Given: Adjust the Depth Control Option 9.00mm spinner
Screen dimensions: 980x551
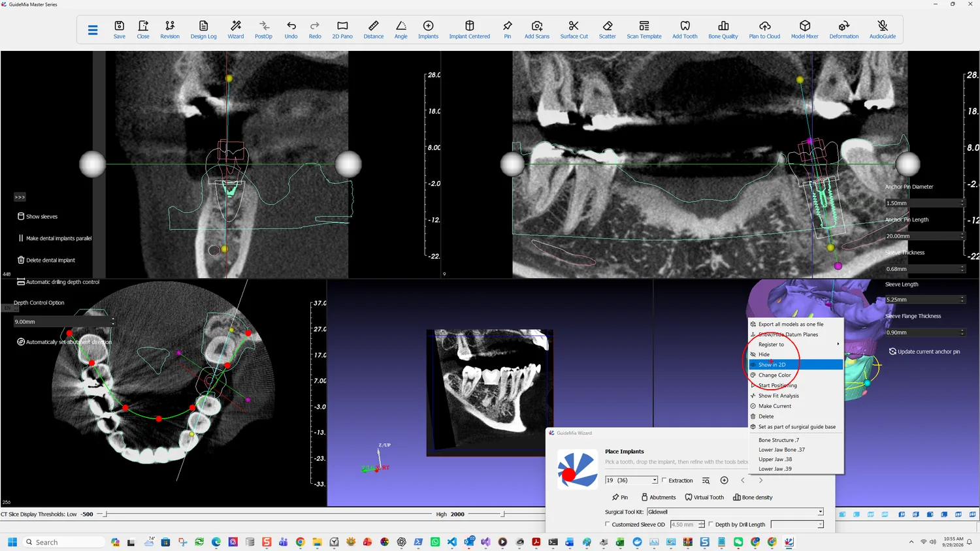Looking at the screenshot, I should coord(113,322).
